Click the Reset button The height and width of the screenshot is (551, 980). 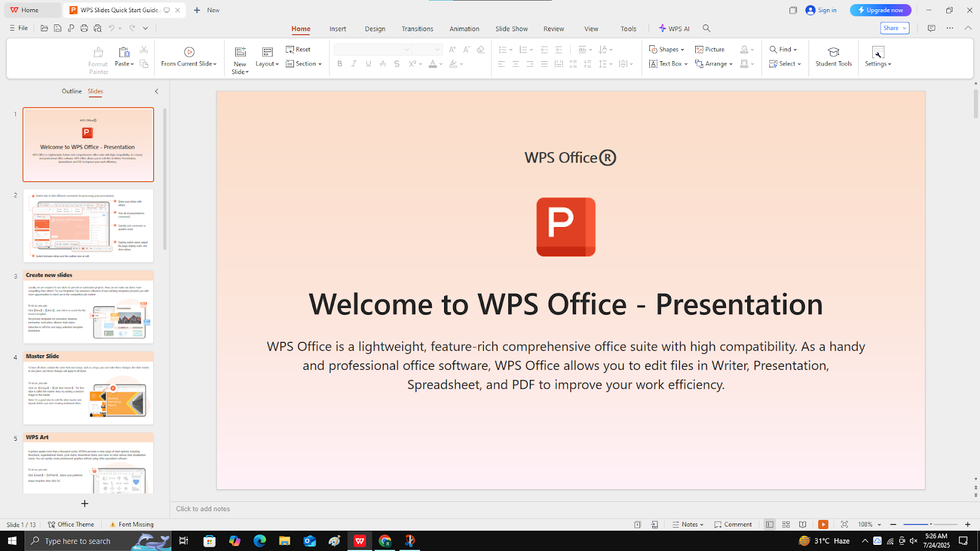[298, 50]
